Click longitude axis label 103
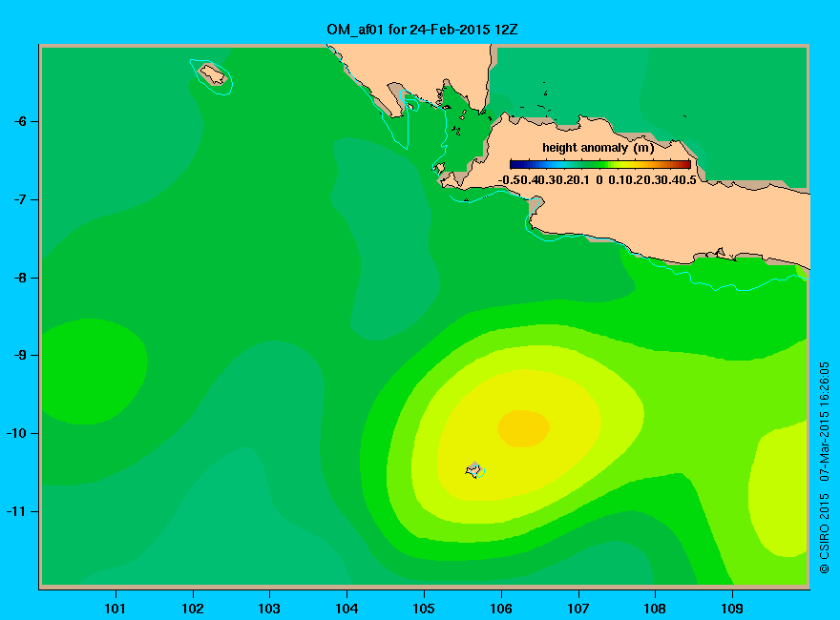Screen dimensions: 840x620 tap(269, 609)
